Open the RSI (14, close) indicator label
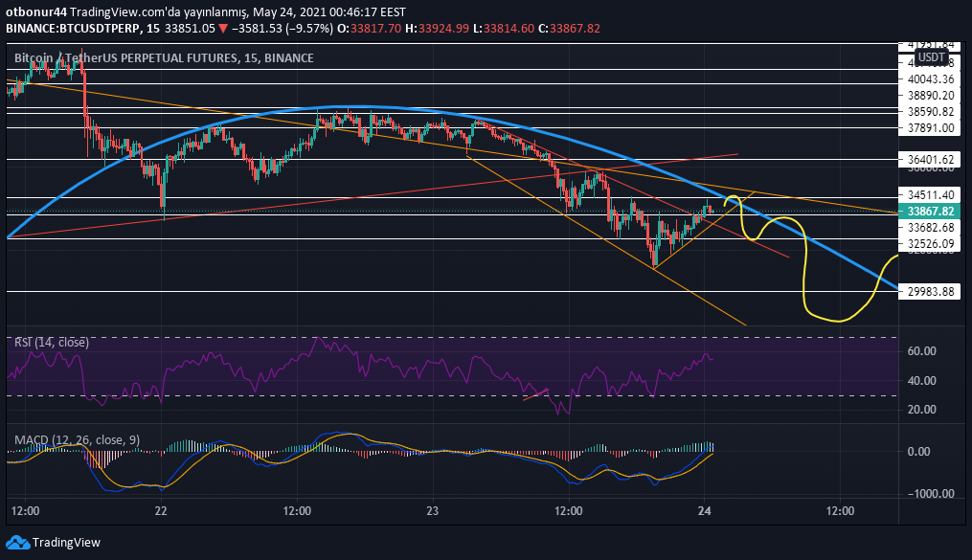Image resolution: width=972 pixels, height=560 pixels. coord(52,343)
